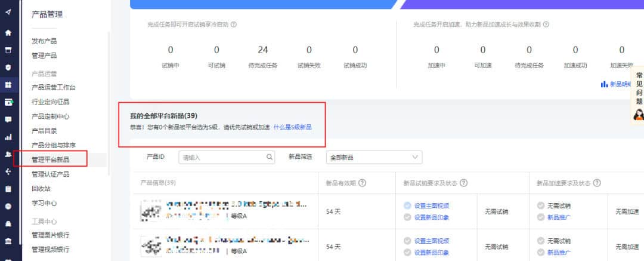The height and width of the screenshot is (261, 644).
Task: Open 管理图片银行 menu item
Action: pyautogui.click(x=51, y=235)
